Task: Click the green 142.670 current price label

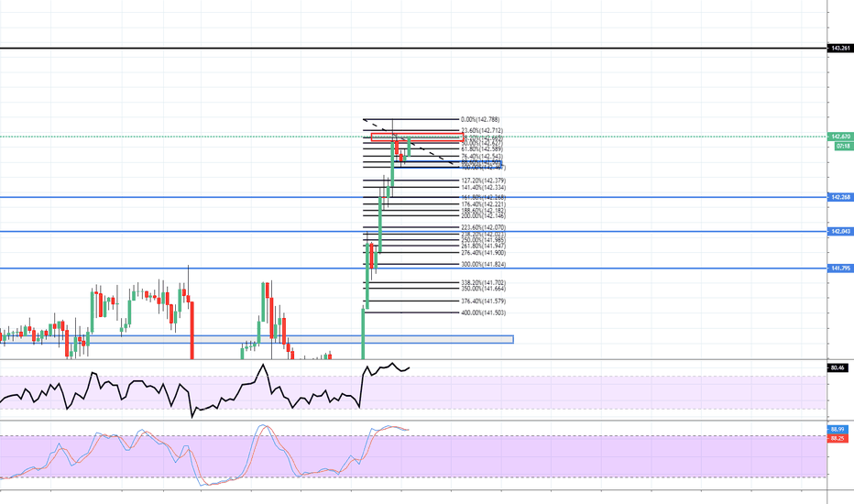Action: pos(839,137)
